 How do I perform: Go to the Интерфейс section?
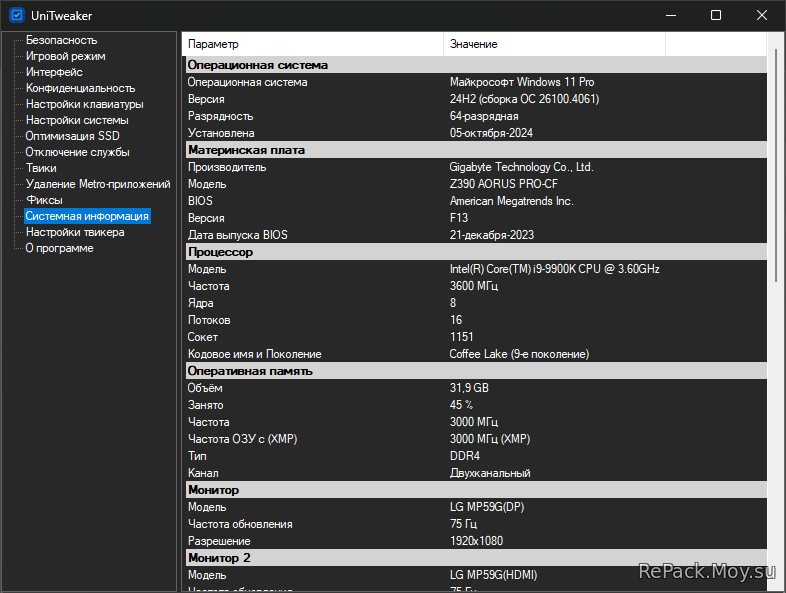(x=54, y=72)
